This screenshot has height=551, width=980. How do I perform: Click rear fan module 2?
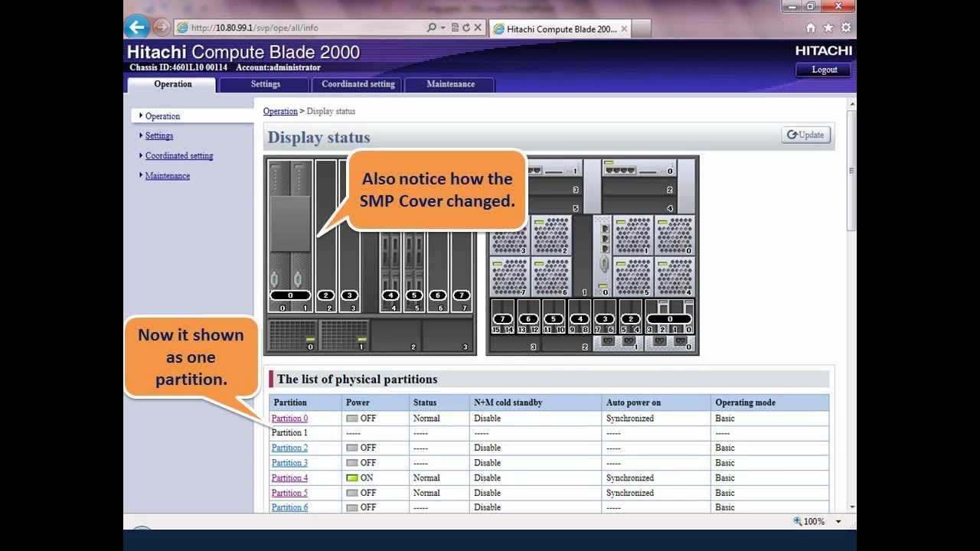[551, 234]
